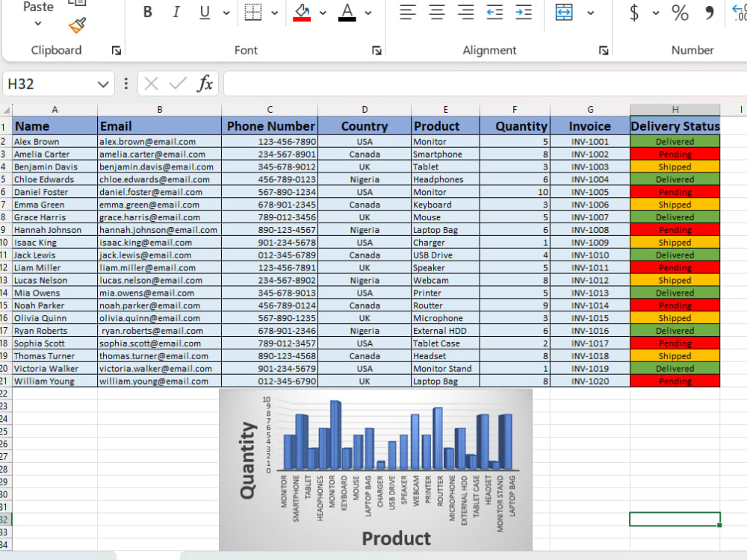Screen dimensions: 747x560
Task: Toggle Bold formatting
Action: (x=148, y=12)
